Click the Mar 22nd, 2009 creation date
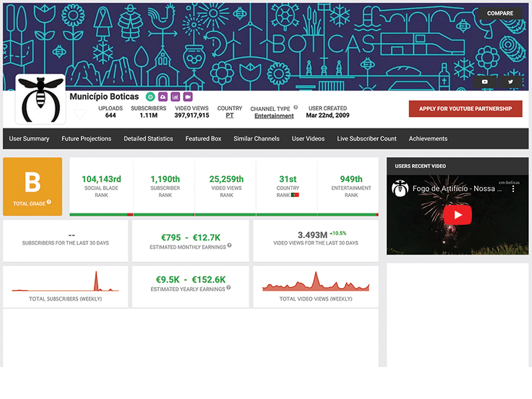The width and height of the screenshot is (532, 399). (328, 115)
